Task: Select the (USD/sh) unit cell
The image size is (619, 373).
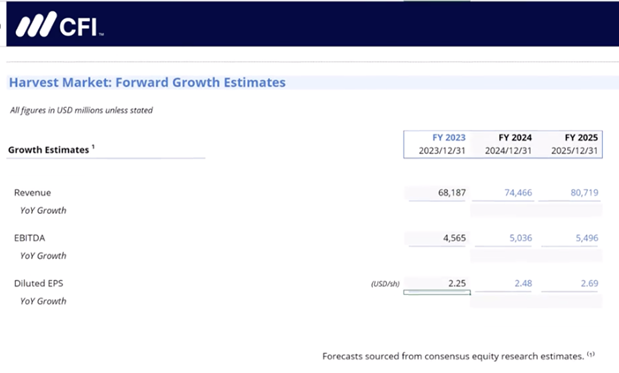Action: point(385,284)
